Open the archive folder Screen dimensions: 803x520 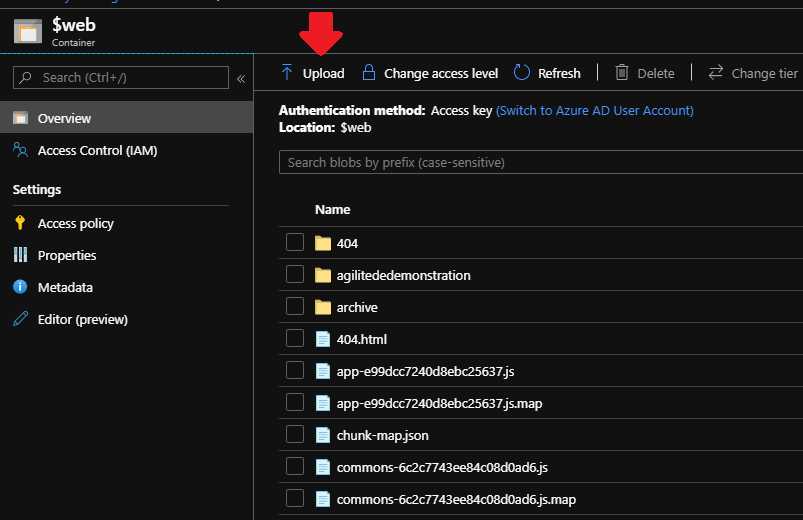coord(357,307)
